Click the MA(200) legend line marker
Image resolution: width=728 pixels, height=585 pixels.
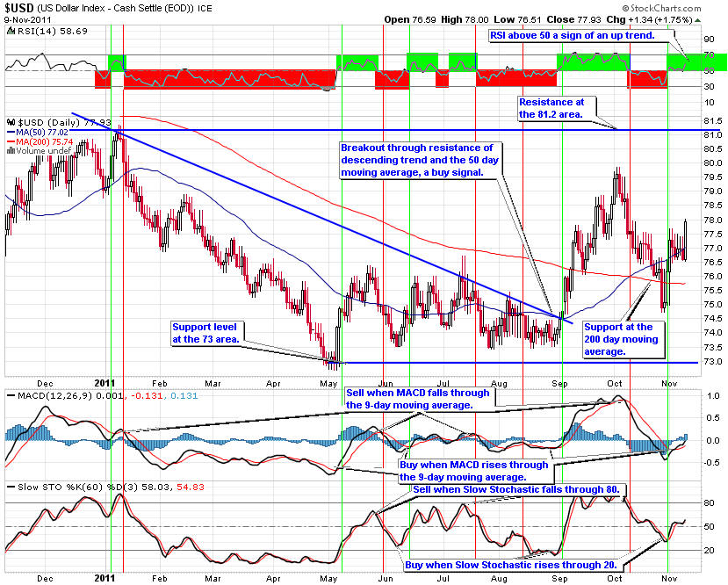click(10, 141)
